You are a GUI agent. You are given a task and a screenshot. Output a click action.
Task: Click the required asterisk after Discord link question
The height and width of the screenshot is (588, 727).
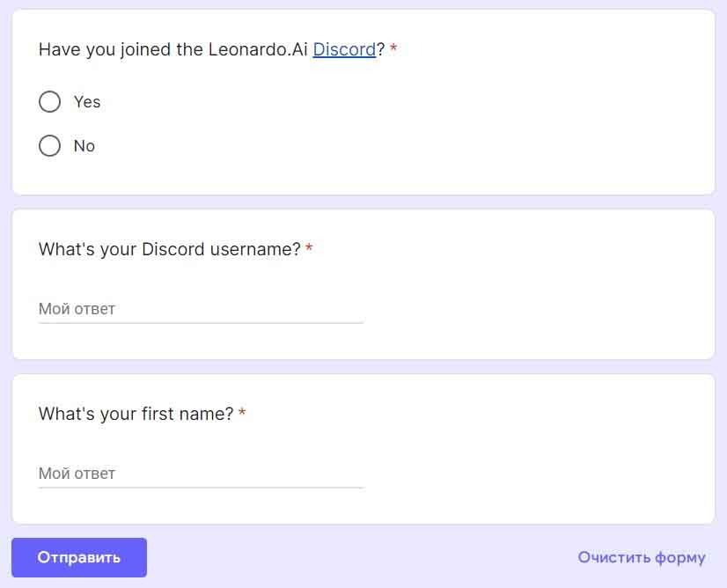pyautogui.click(x=393, y=49)
